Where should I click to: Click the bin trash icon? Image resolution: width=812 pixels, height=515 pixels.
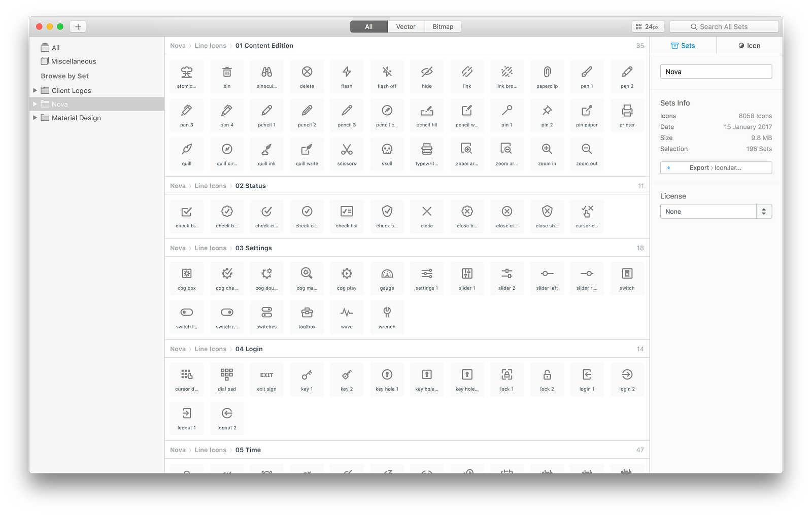coord(227,77)
